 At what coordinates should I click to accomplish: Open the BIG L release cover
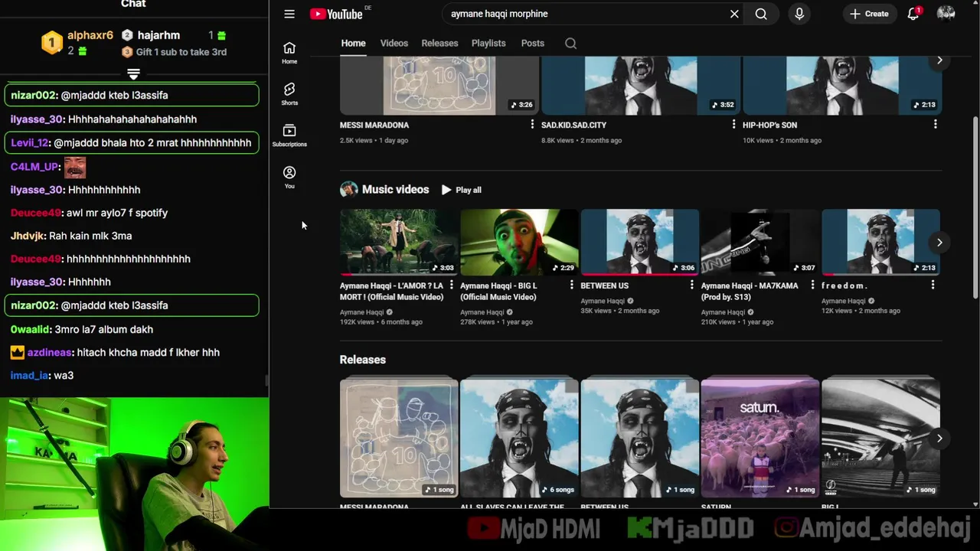(x=880, y=438)
